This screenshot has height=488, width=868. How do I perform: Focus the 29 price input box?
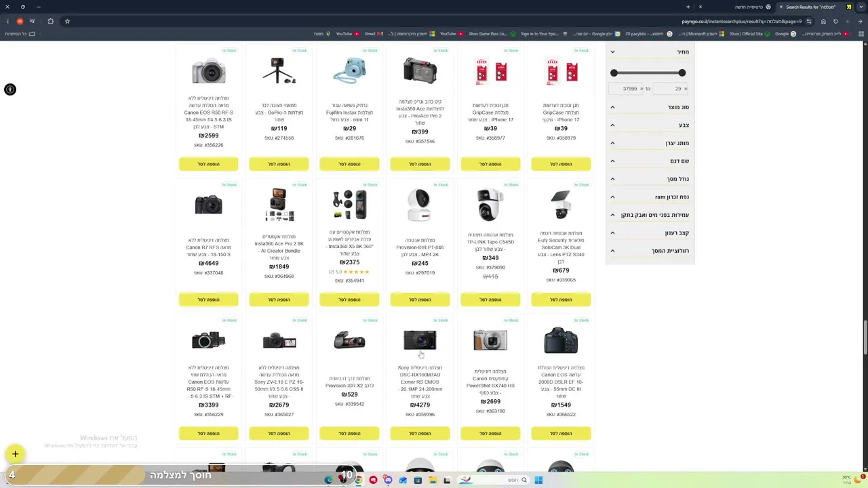[x=671, y=89]
